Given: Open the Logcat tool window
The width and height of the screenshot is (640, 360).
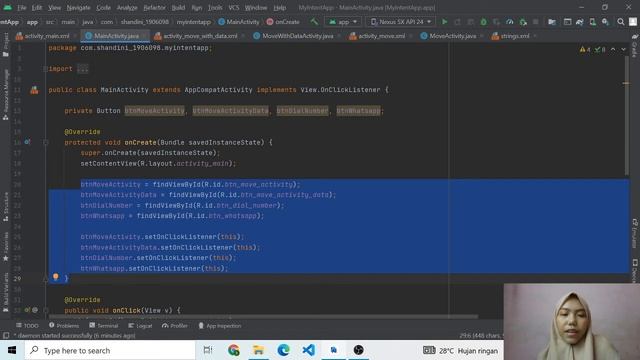Looking at the screenshot, I should (140, 326).
